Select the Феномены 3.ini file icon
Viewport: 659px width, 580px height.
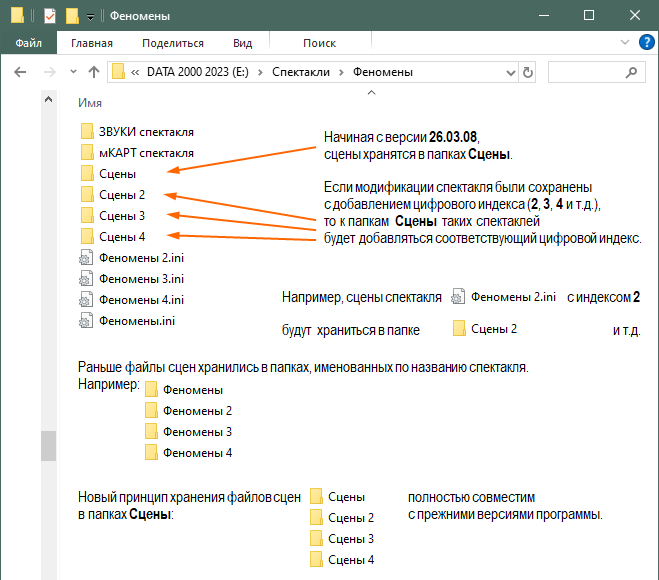click(86, 278)
